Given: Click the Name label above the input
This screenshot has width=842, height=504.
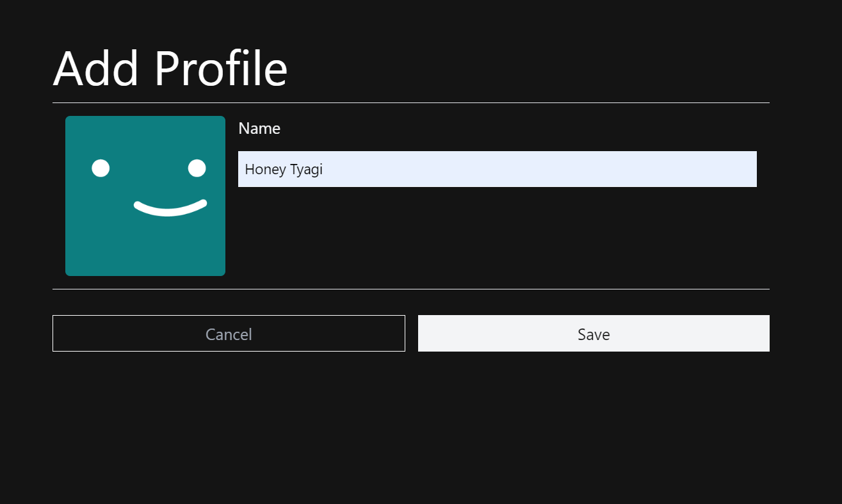Looking at the screenshot, I should click(x=259, y=128).
